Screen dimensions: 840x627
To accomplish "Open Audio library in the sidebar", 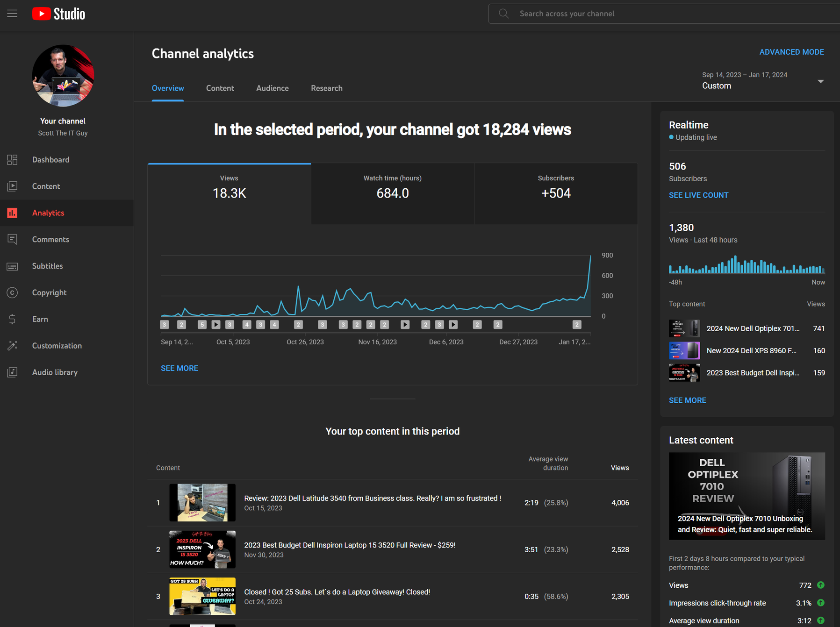I will [x=67, y=373].
